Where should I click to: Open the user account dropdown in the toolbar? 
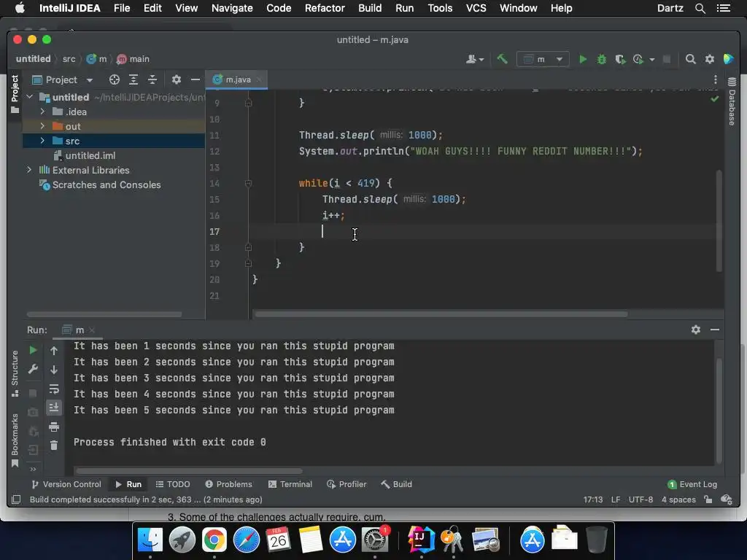point(475,59)
